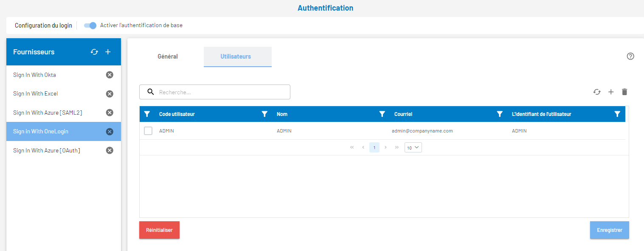Screen dimensions: 644x251
Task: Check the ADMIN user row checkbox
Action: click(148, 131)
